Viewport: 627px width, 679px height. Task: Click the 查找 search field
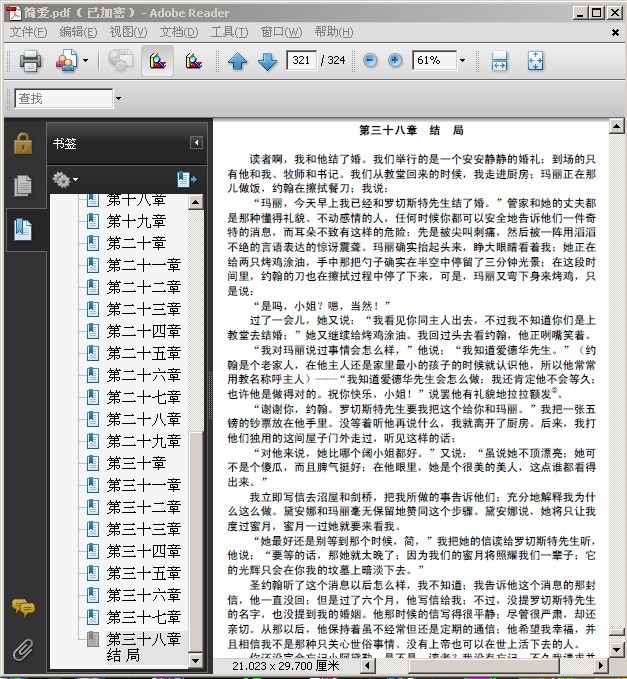[x=64, y=98]
